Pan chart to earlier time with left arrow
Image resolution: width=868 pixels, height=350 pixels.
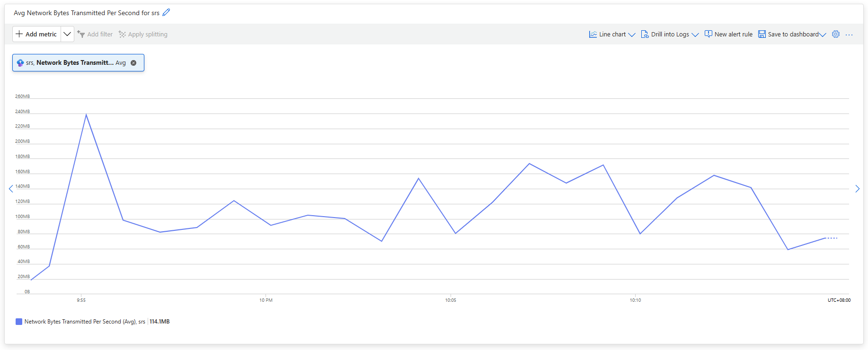click(11, 189)
